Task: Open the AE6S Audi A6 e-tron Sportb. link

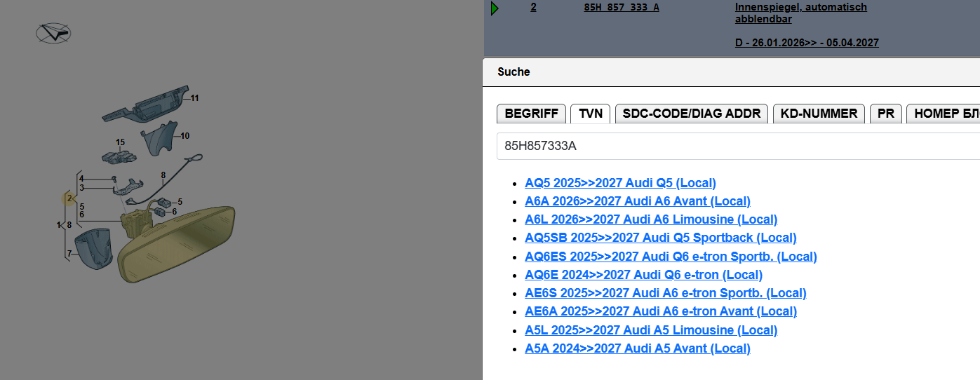Action: coord(665,293)
